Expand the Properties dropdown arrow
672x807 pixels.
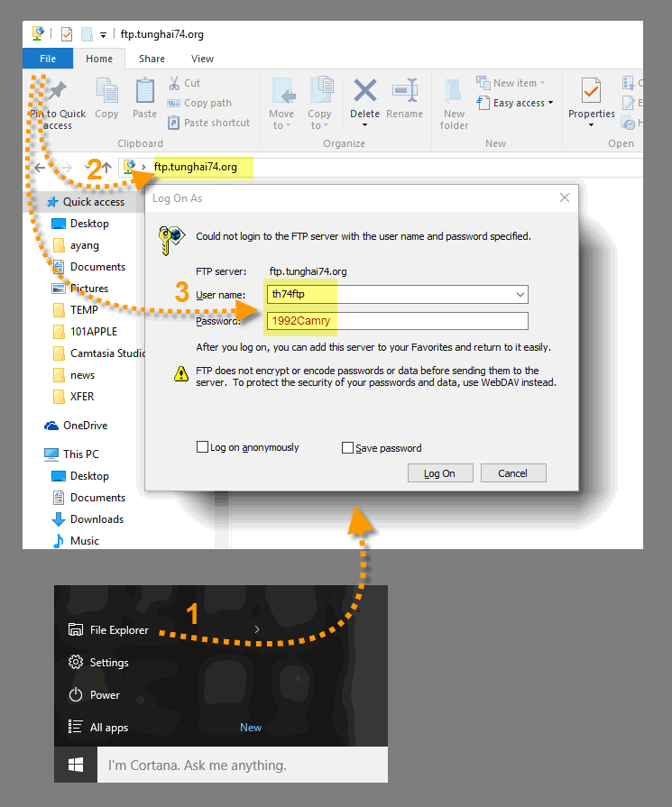[x=591, y=125]
